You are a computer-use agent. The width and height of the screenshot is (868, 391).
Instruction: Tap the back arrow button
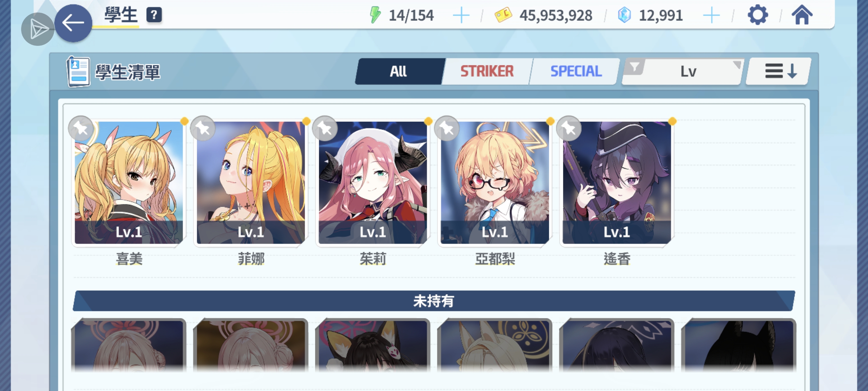click(x=73, y=23)
